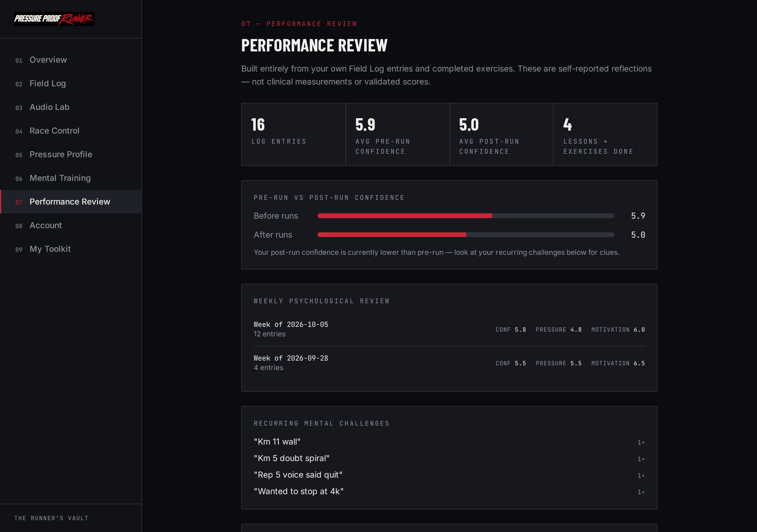Select the Week of 2026-09-28 row

click(449, 363)
